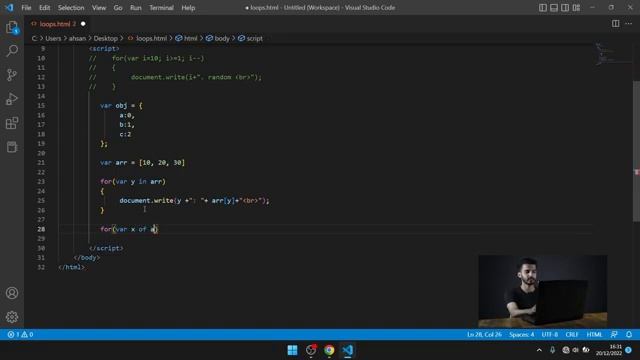Open the sixth activity bar view icon
Image resolution: width=640 pixels, height=360 pixels.
coord(12,147)
